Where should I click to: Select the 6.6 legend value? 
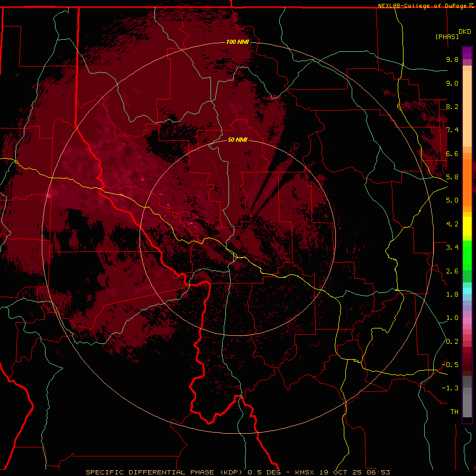pos(452,154)
